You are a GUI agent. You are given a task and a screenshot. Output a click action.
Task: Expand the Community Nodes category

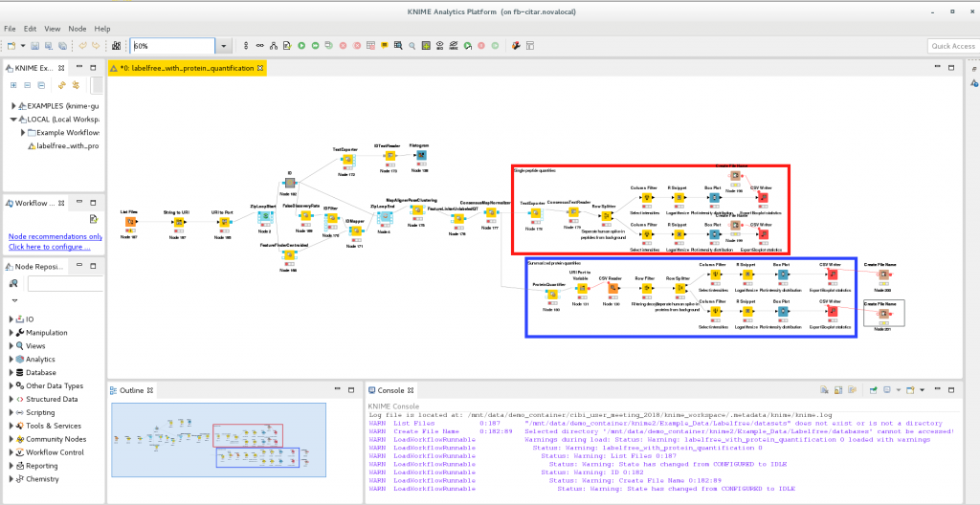(x=11, y=439)
